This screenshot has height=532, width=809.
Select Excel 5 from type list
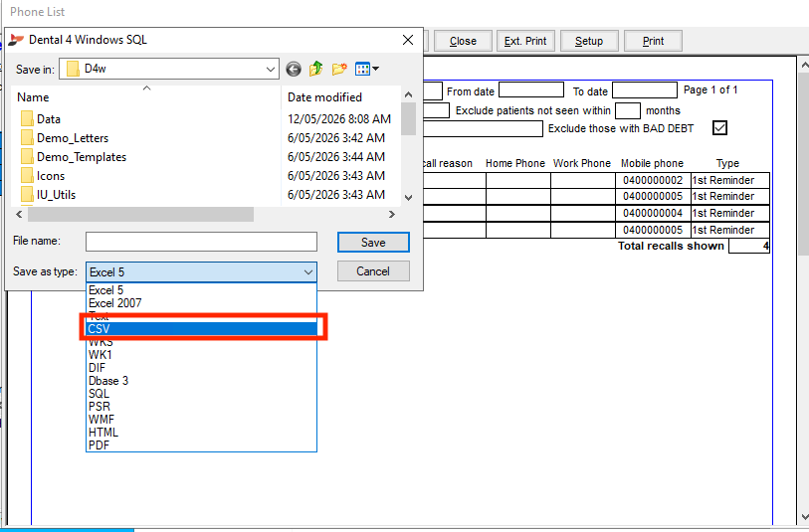tap(201, 290)
